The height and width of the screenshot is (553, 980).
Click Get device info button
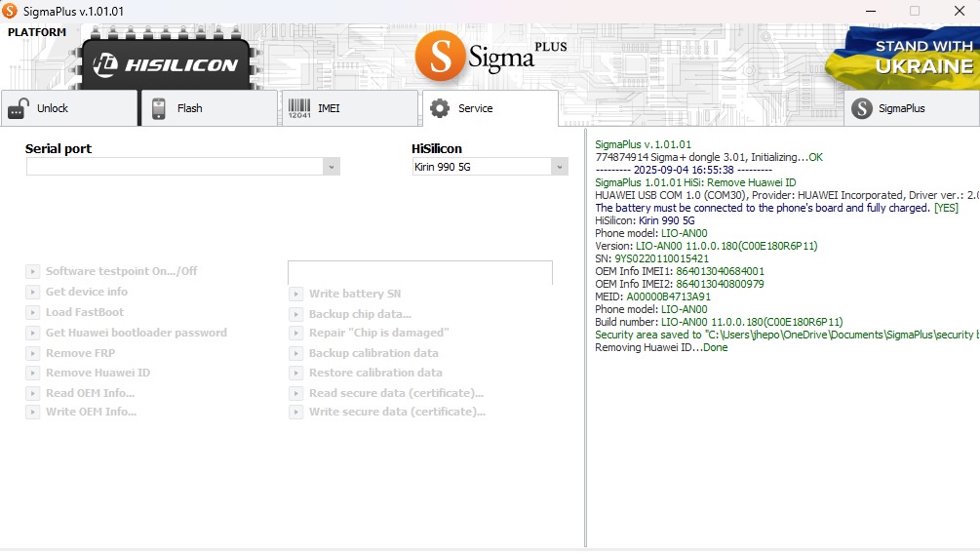pyautogui.click(x=77, y=292)
